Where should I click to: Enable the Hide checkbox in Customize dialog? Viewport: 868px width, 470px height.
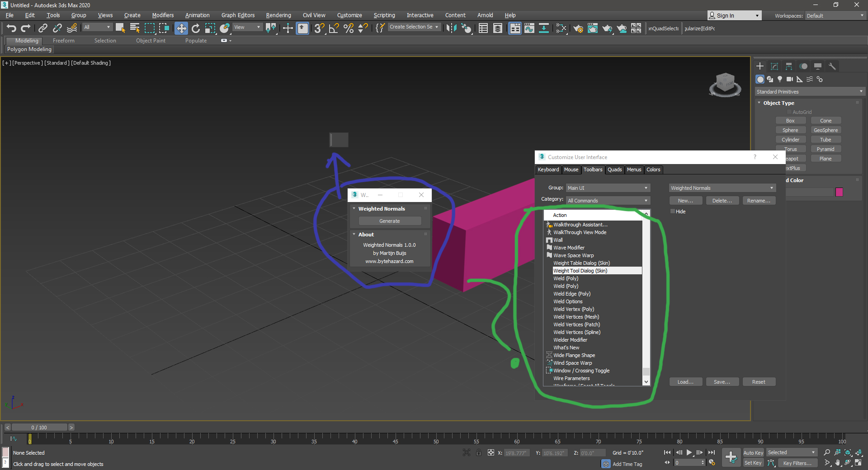[x=673, y=211]
